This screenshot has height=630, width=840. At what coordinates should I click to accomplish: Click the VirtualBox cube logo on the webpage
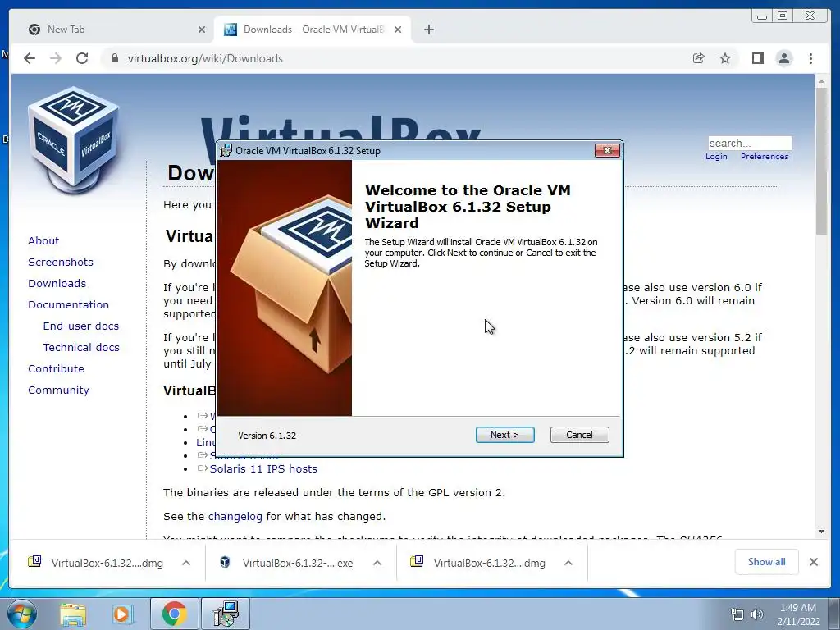[x=74, y=140]
